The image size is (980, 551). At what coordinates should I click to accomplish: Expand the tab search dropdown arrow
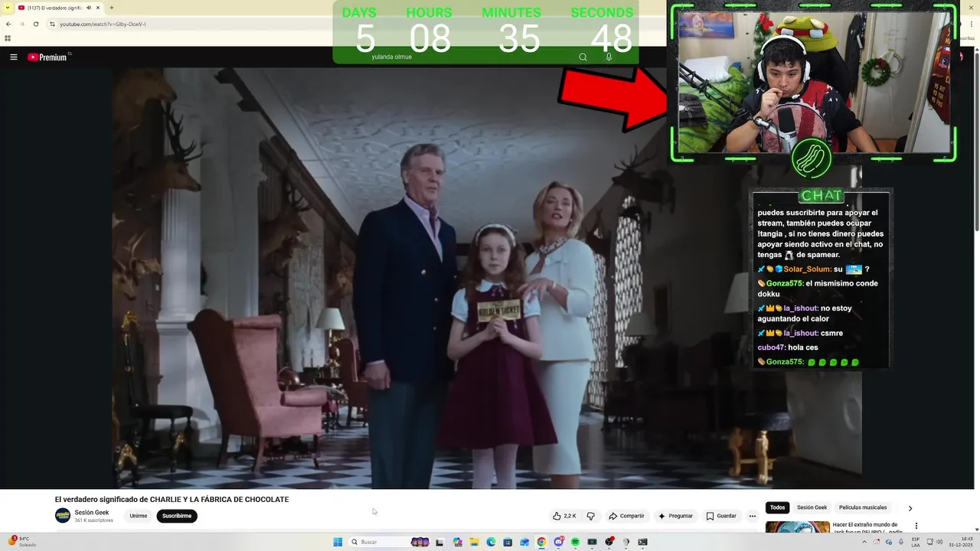[x=7, y=8]
